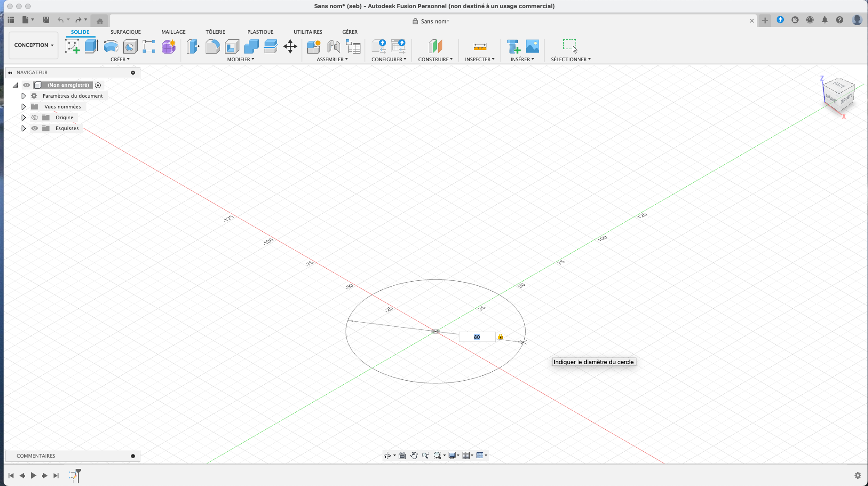
Task: Open the TÔLERIE tab
Action: pyautogui.click(x=215, y=32)
